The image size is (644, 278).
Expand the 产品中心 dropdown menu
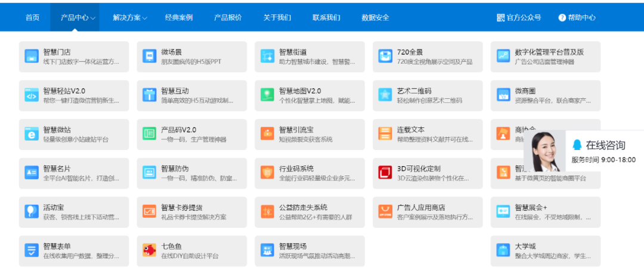click(x=78, y=18)
